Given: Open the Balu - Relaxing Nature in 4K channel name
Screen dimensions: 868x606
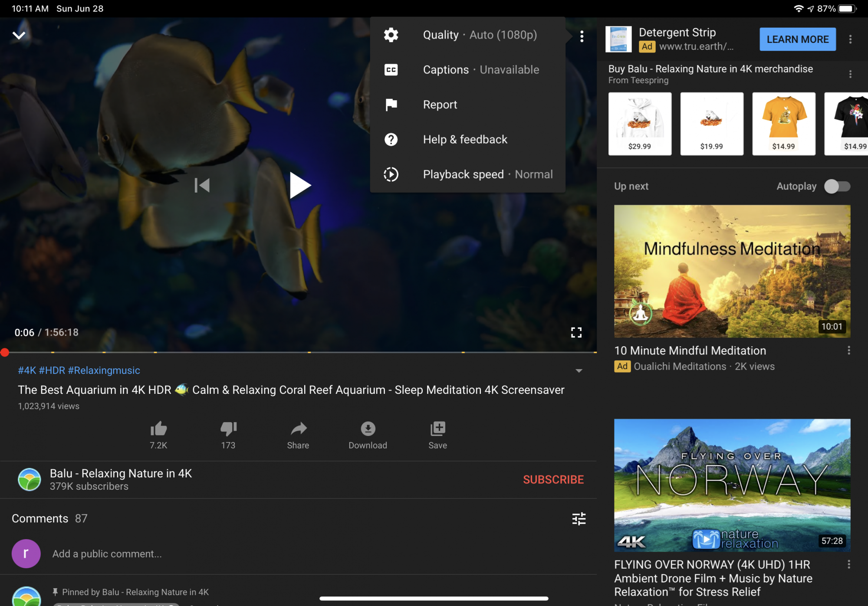Looking at the screenshot, I should [x=121, y=473].
